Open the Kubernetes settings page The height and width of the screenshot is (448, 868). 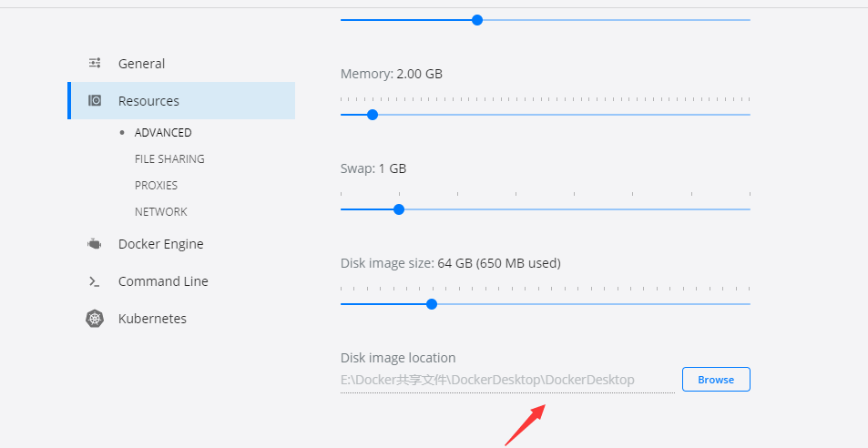[x=152, y=319]
